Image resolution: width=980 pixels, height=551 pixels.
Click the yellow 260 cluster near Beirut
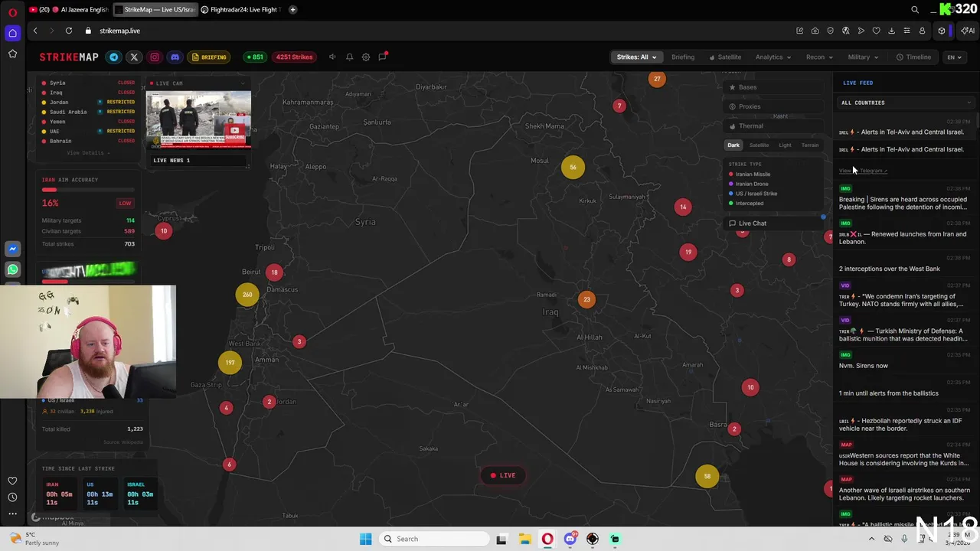tap(247, 295)
